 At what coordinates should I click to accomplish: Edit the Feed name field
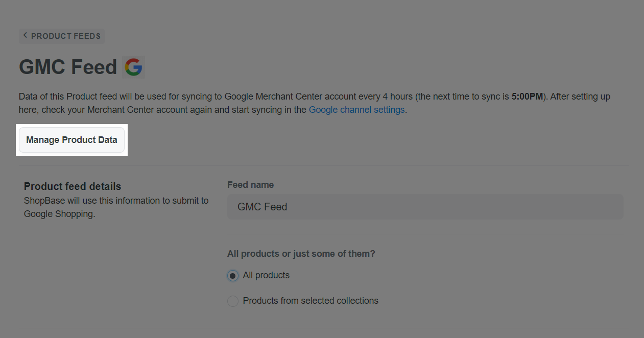click(425, 207)
